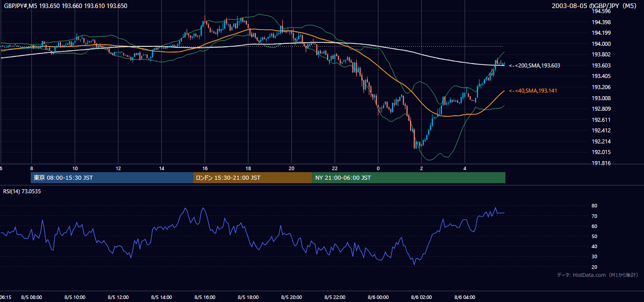Click hour tick 16 under price chart
Image resolution: width=644 pixels, height=302 pixels.
[x=205, y=168]
